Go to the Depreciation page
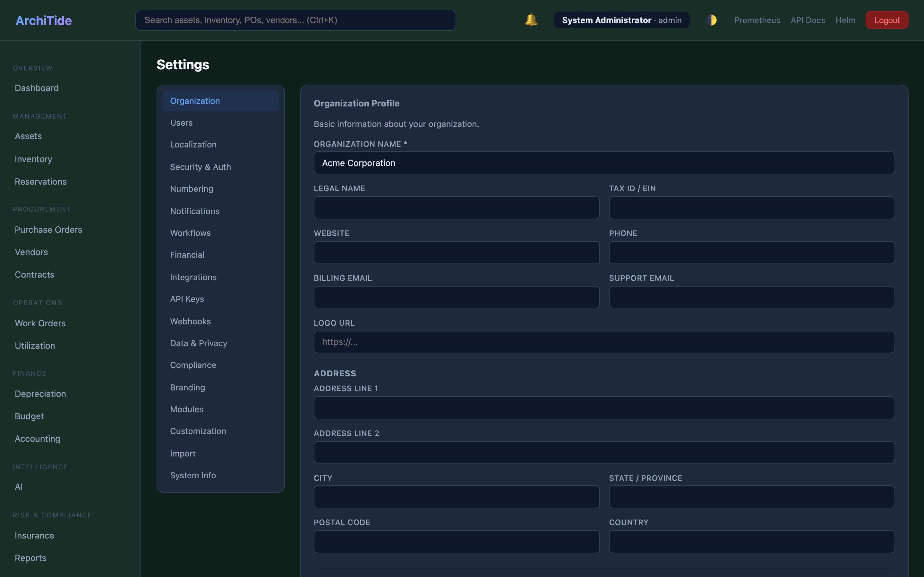924x577 pixels. pyautogui.click(x=40, y=393)
